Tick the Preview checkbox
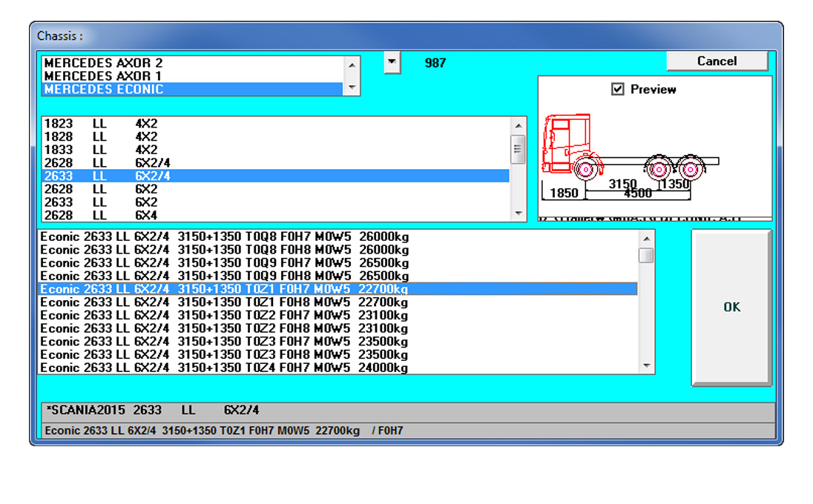This screenshot has width=813, height=504. click(x=617, y=89)
